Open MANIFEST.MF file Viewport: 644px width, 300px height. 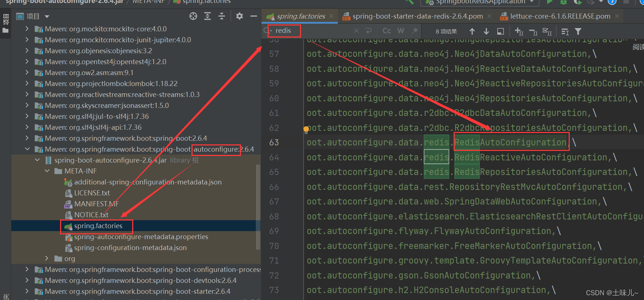[96, 204]
